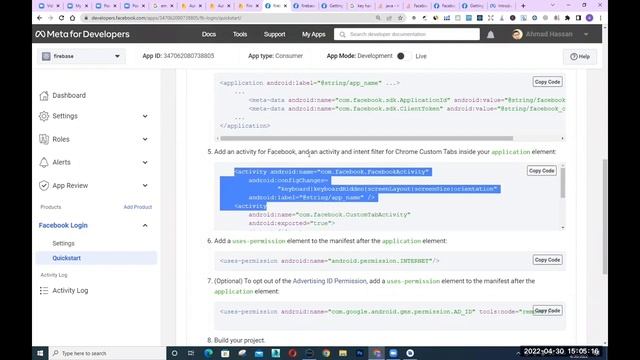Image resolution: width=640 pixels, height=360 pixels.
Task: Click the browser back arrow
Action: tap(39, 18)
